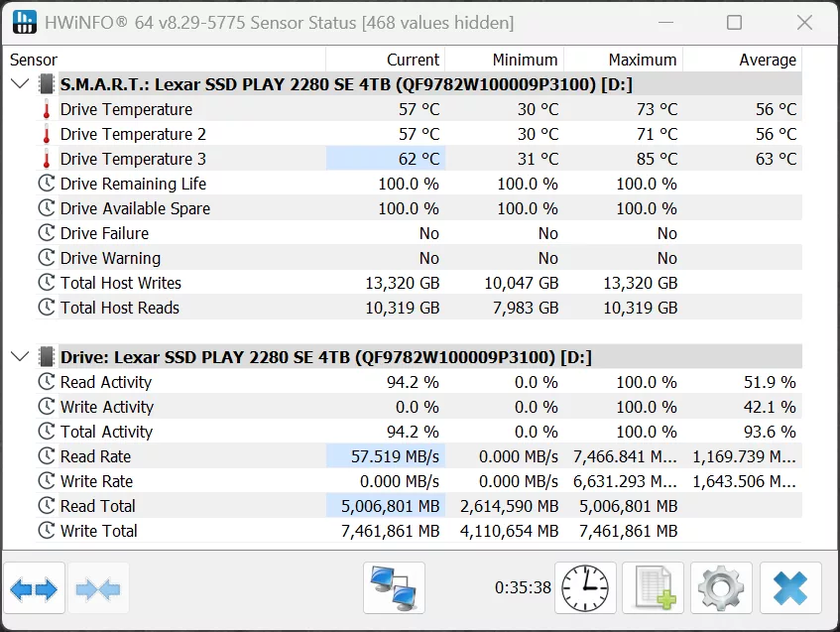Image resolution: width=840 pixels, height=632 pixels.
Task: Select the Total Activity label
Action: 106,432
